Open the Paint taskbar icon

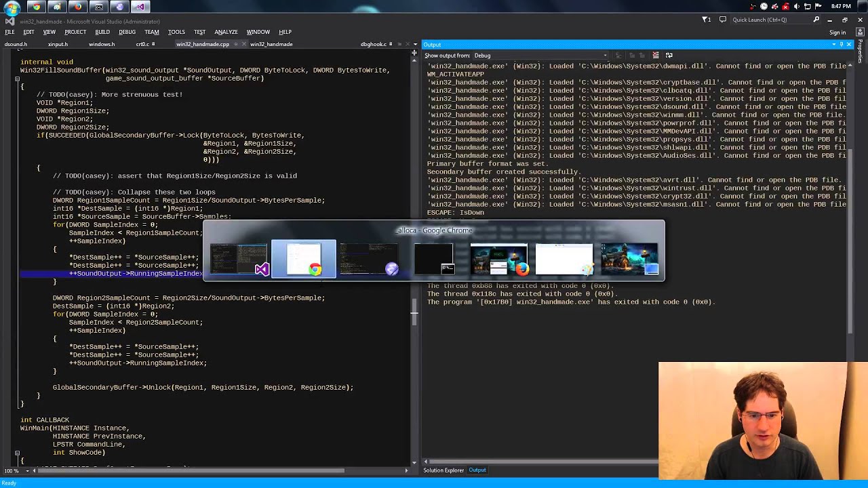(57, 7)
